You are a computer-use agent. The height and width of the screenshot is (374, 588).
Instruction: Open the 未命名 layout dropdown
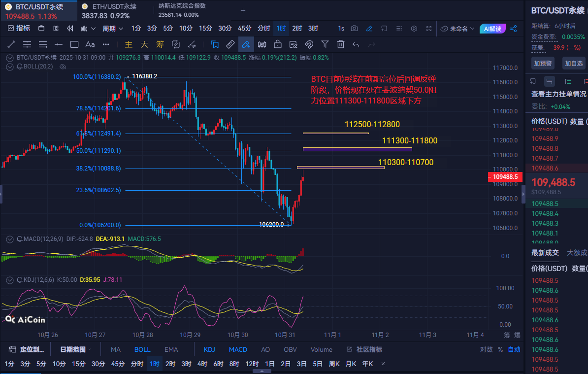(458, 29)
